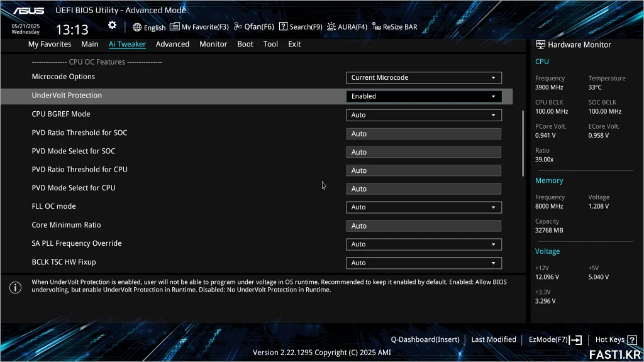Open FLL OC mode dropdown

423,207
